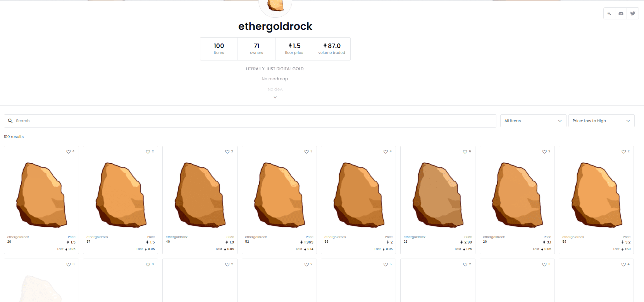Expand the collection description with the chevron
Viewport: 644px width, 302px height.
275,97
